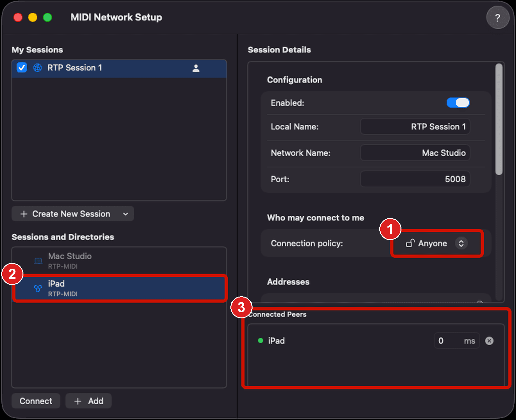Click the Configuration section heading
The width and height of the screenshot is (516, 420).
[x=295, y=80]
